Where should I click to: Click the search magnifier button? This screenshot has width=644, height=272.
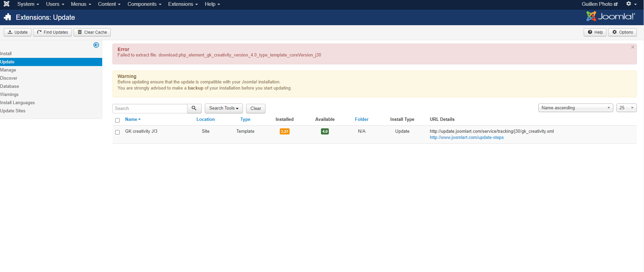point(194,108)
